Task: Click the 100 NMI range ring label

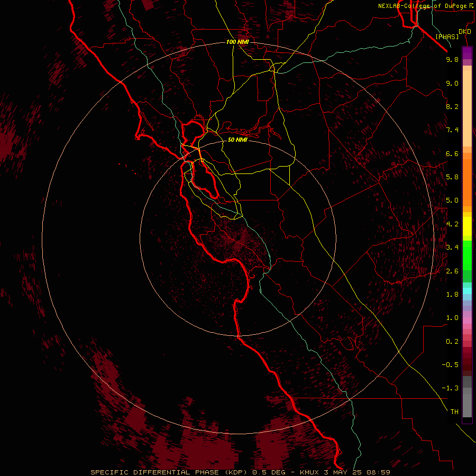Action: click(x=237, y=42)
